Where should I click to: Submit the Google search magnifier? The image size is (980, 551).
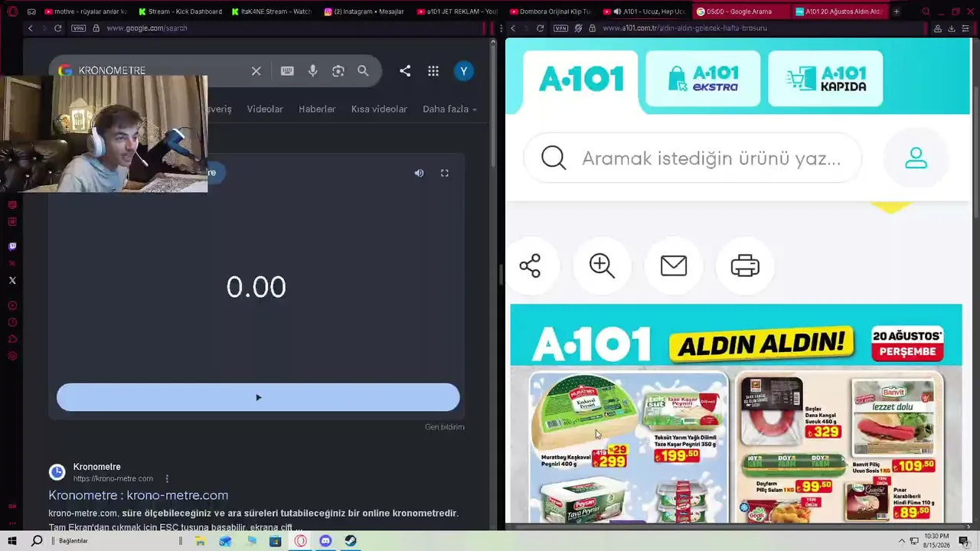(363, 71)
